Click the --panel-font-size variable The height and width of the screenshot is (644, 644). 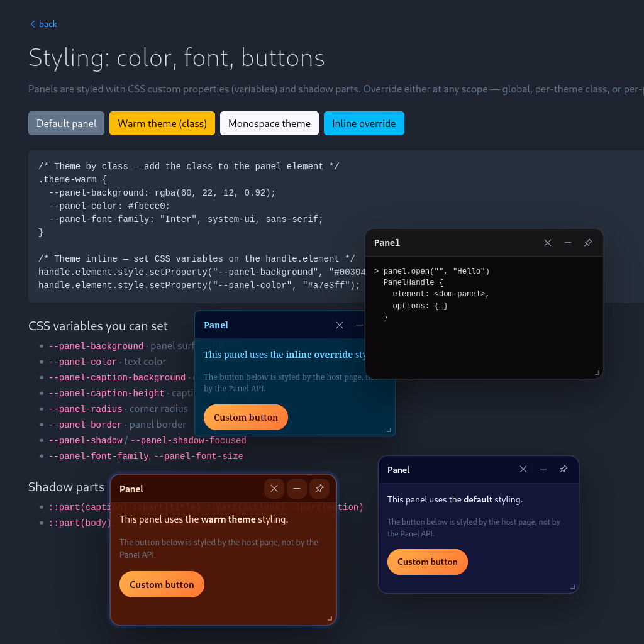click(x=198, y=457)
